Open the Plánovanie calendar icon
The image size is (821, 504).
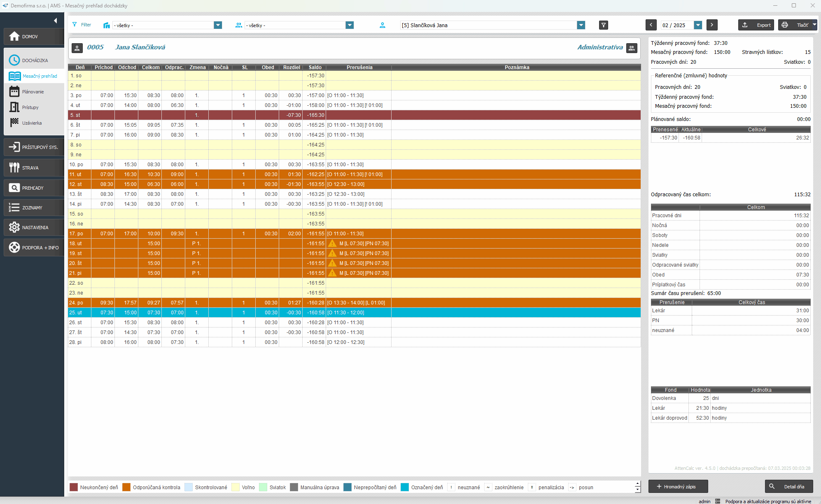[x=14, y=91]
